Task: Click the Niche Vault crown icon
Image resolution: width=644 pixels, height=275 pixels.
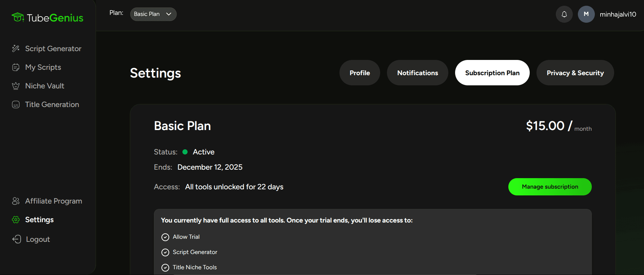Action: point(16,86)
